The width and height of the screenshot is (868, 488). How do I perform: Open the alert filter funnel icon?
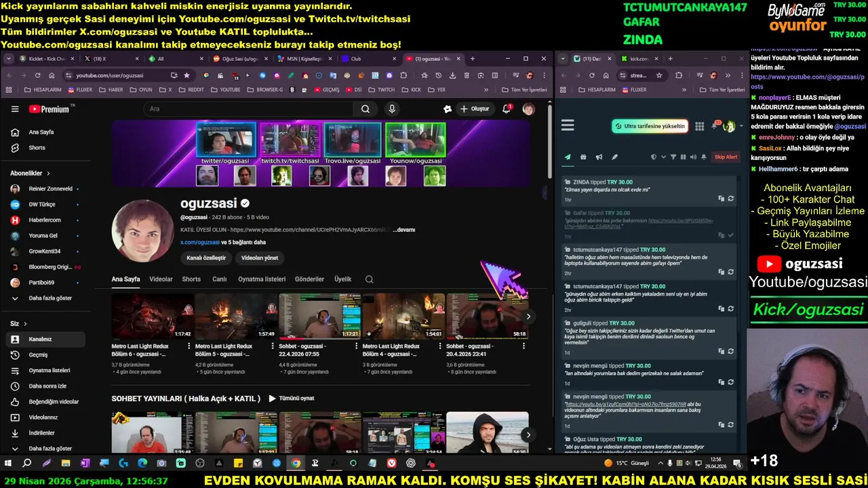pyautogui.click(x=673, y=157)
